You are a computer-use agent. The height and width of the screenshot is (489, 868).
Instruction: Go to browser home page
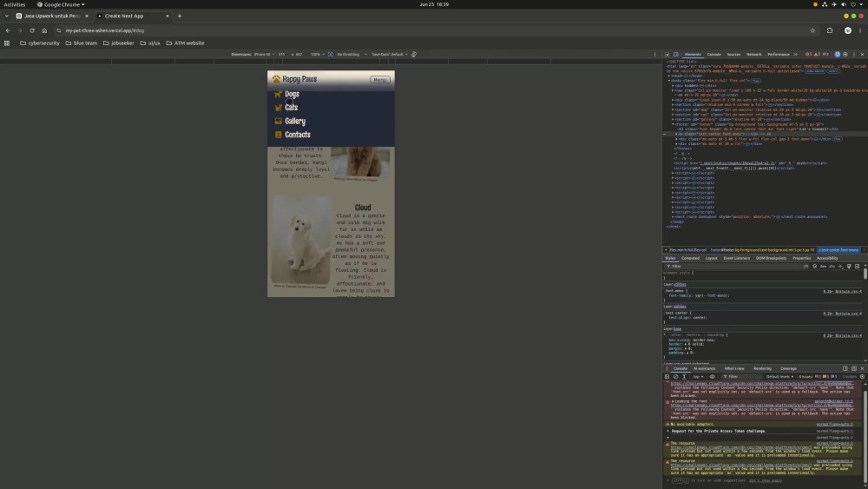click(44, 30)
